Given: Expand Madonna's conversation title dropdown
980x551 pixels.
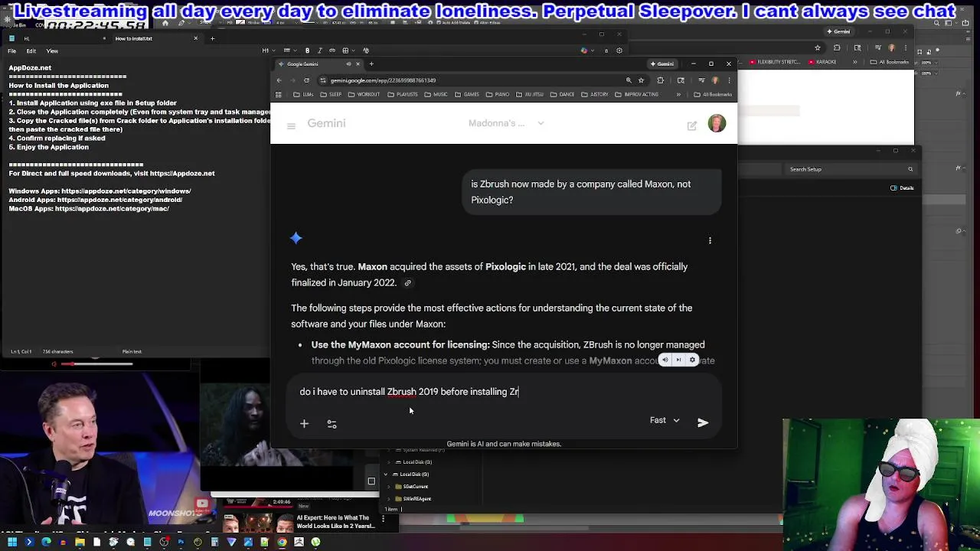Looking at the screenshot, I should tap(541, 123).
